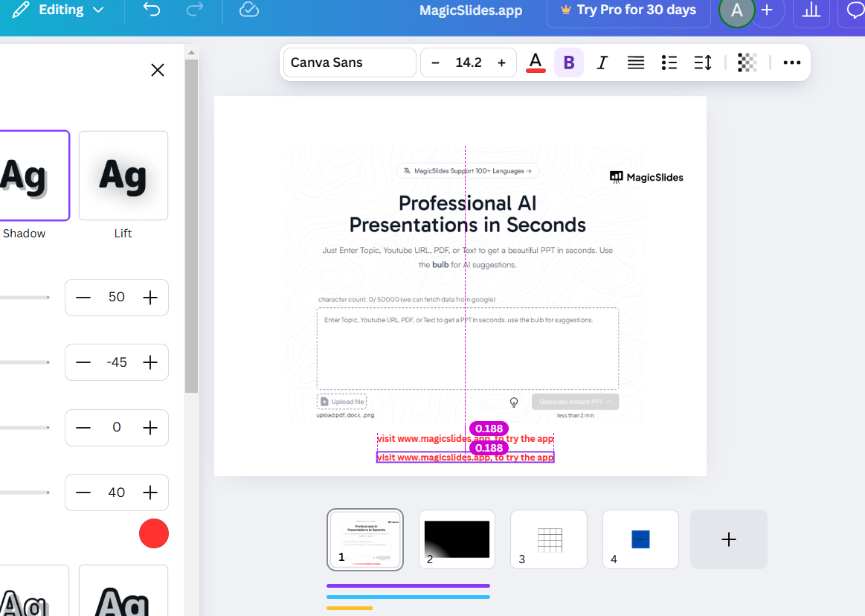Viewport: 865px width, 616px height.
Task: Redo the last undone action
Action: coord(195,10)
